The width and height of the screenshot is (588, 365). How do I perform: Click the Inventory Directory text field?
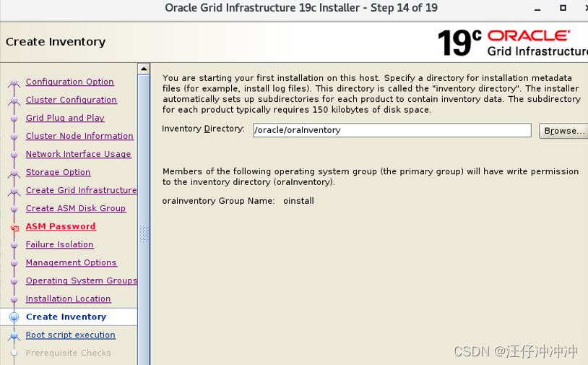click(x=392, y=130)
